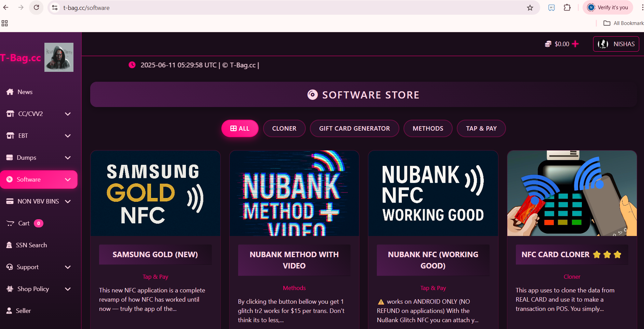Open the NFC CARD CLONER title
Screen dimensions: 644x329
(572, 254)
